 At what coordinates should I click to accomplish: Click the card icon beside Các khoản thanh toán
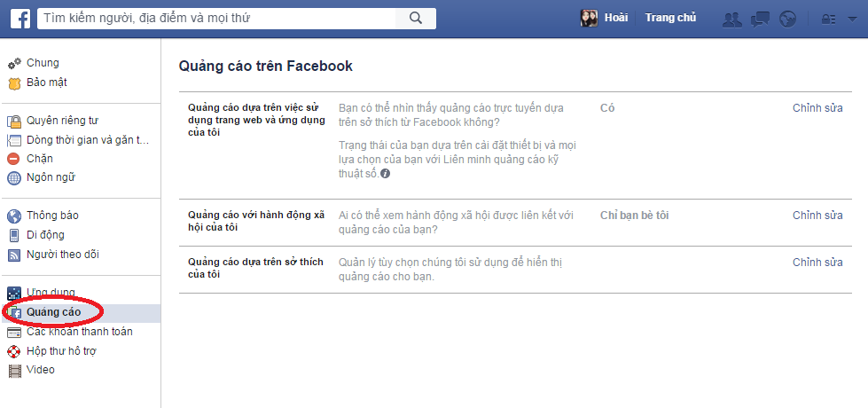tap(14, 332)
